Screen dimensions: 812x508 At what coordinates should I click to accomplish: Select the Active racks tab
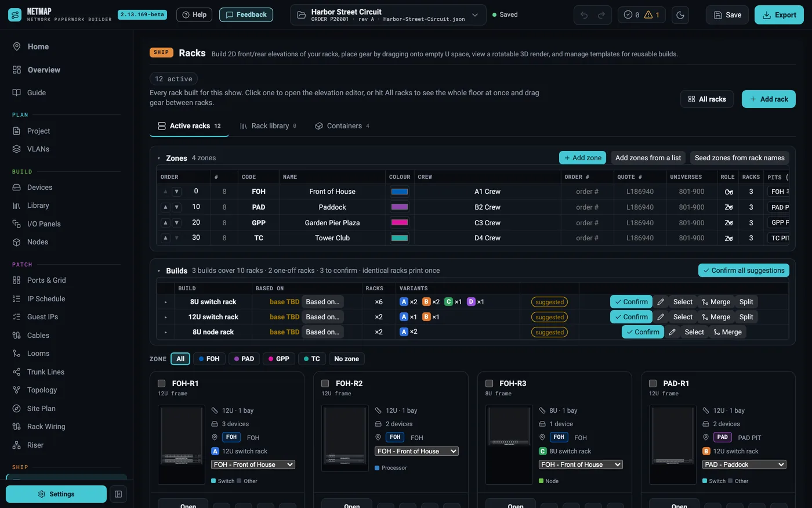click(190, 126)
